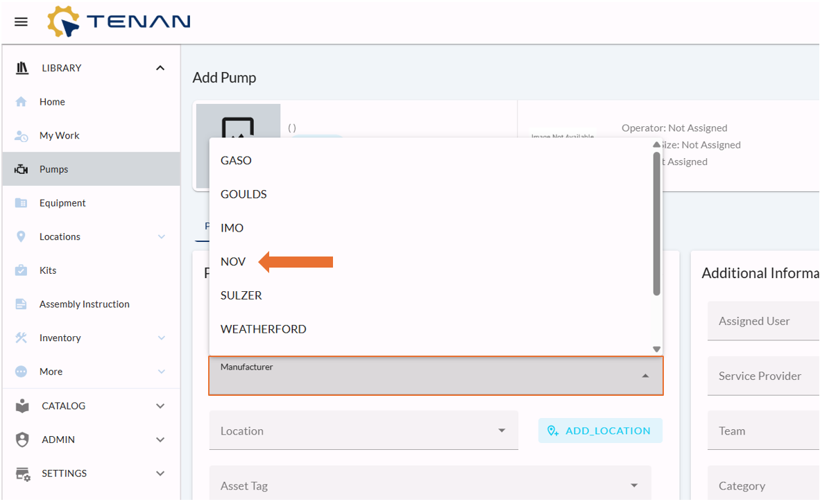Click the More ellipsis circle icon
The width and height of the screenshot is (820, 504).
tap(21, 372)
